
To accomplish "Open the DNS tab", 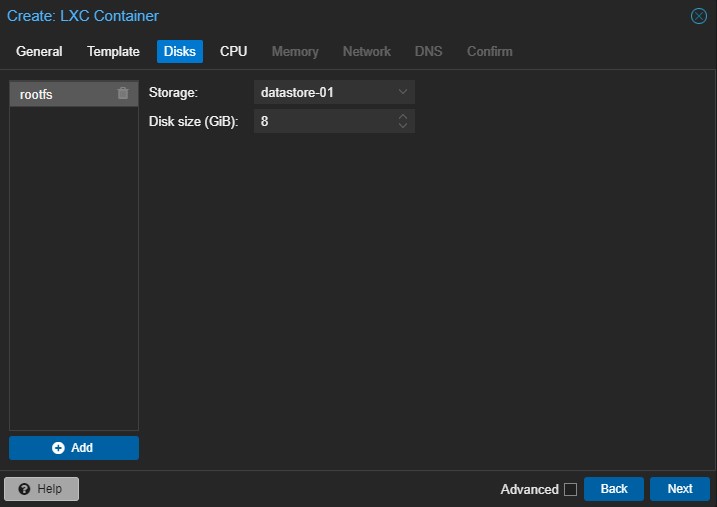I will (428, 51).
